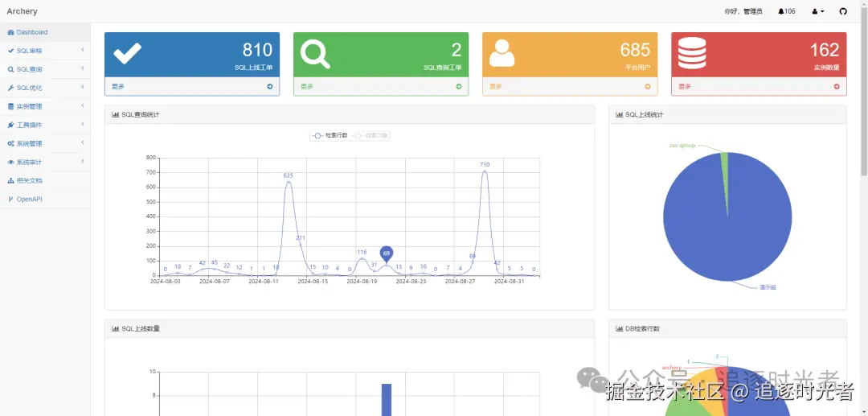This screenshot has width=868, height=416.
Task: Click the bar-chart icon beside DB检索行数
Action: 620,328
